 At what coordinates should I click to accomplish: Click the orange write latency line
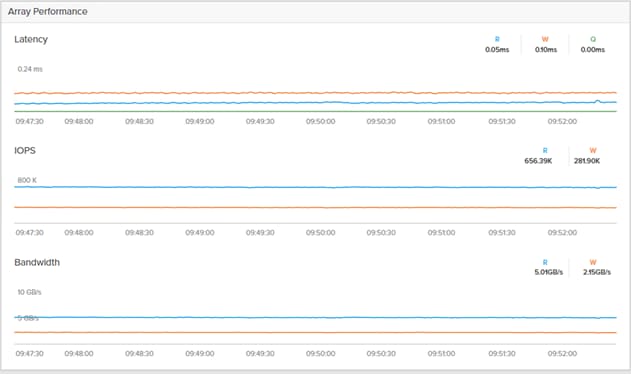pyautogui.click(x=316, y=93)
